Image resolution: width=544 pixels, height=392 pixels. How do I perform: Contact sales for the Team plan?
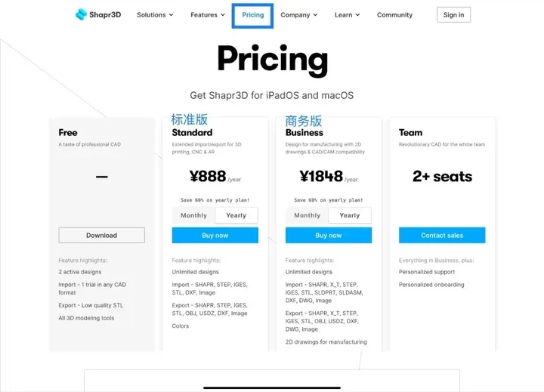(442, 235)
